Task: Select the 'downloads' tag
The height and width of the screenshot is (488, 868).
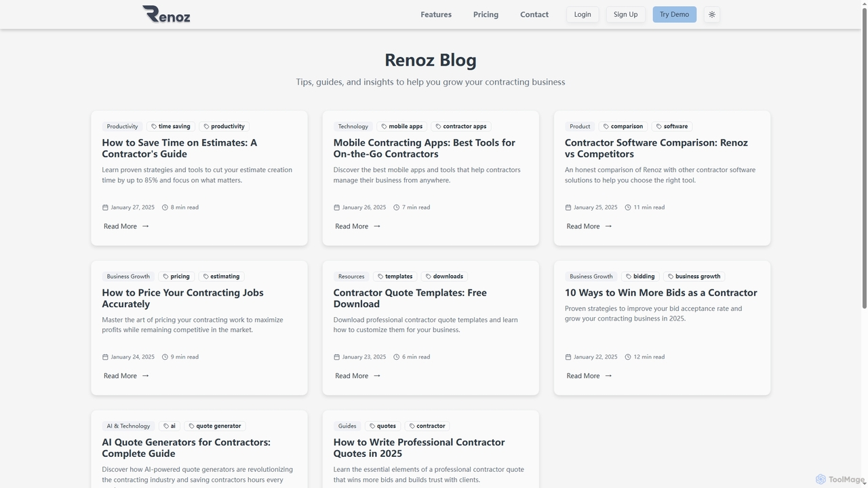Action: click(445, 277)
